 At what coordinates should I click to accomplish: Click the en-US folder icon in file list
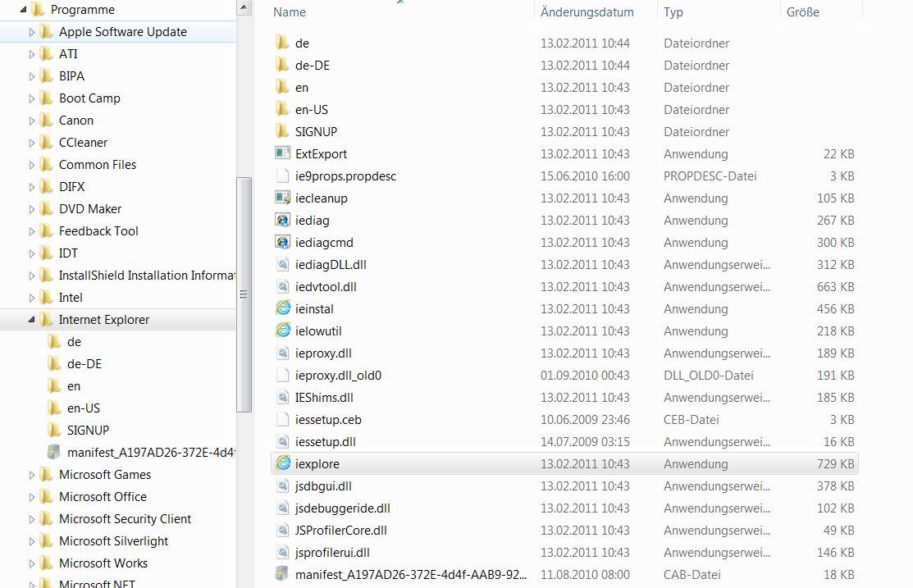tap(283, 109)
